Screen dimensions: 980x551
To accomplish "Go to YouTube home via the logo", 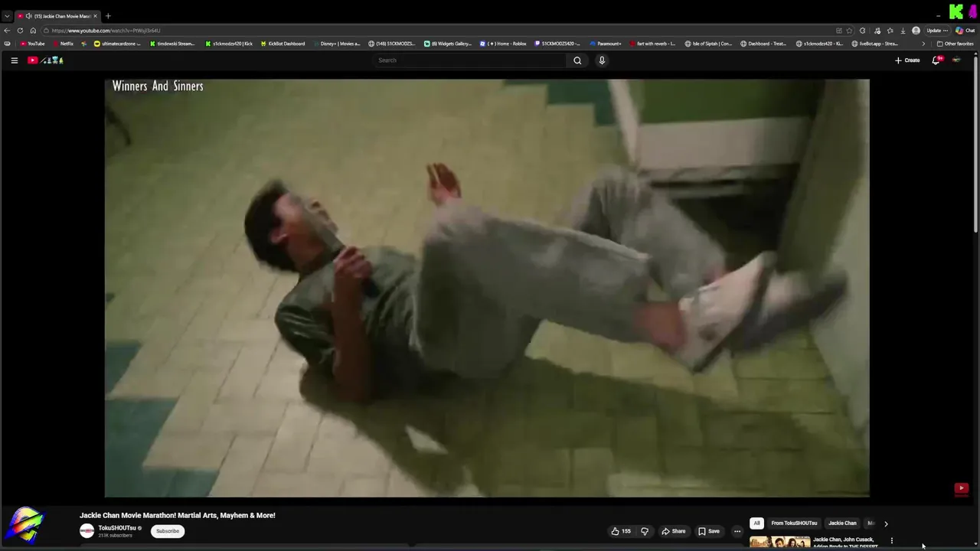I will pyautogui.click(x=45, y=60).
